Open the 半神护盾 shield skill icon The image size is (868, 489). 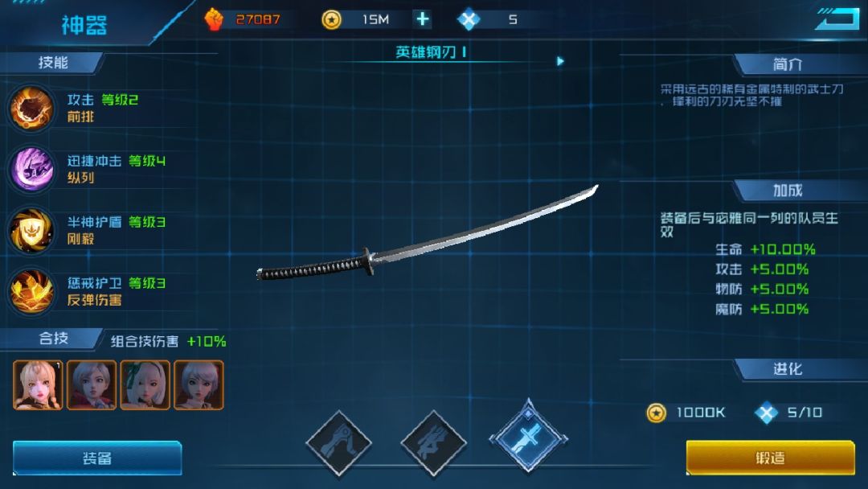[x=31, y=230]
